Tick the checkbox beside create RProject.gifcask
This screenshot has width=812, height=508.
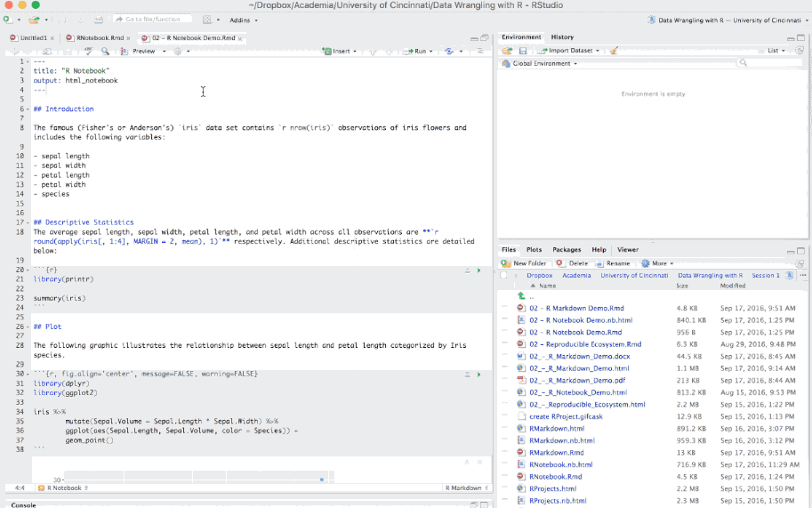pos(505,415)
